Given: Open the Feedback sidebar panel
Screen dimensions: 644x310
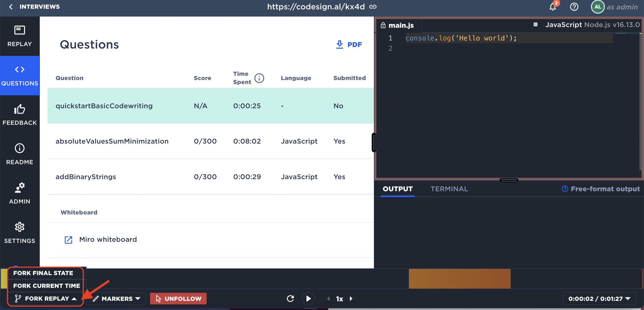Looking at the screenshot, I should tap(20, 115).
